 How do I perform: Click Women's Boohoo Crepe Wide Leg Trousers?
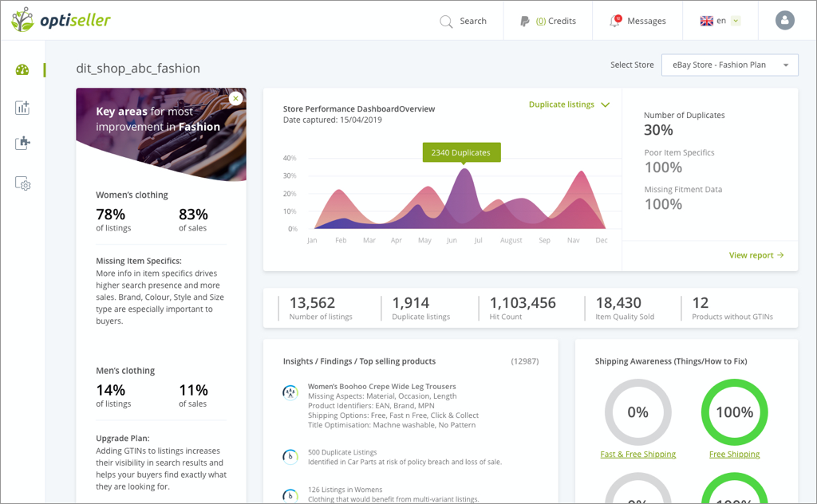pyautogui.click(x=382, y=386)
